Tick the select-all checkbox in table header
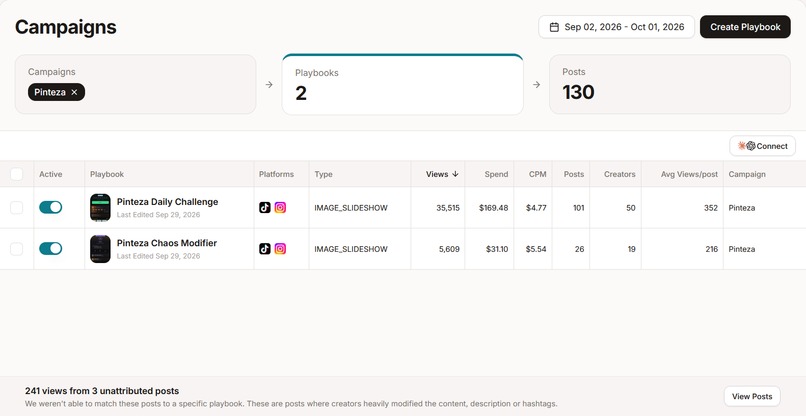The height and width of the screenshot is (416, 806). pos(16,174)
